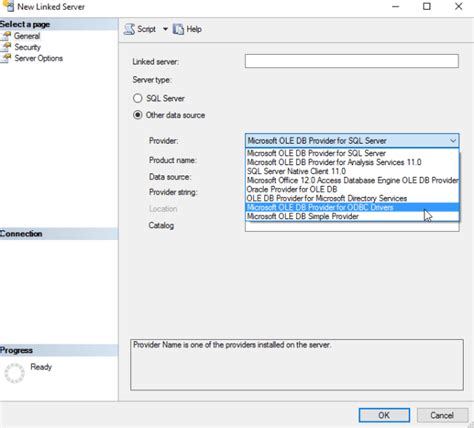This screenshot has width=474, height=428.
Task: Choose SQL Server Native Client 11.0
Action: (x=352, y=171)
